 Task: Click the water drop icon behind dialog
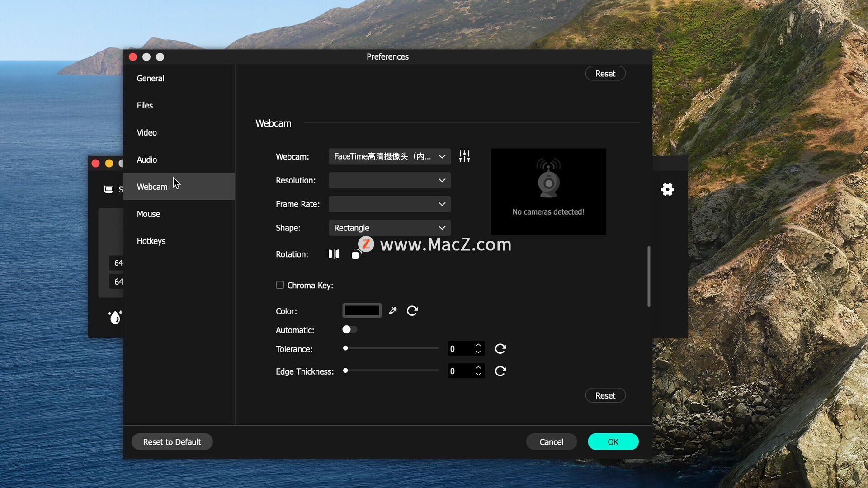coord(115,317)
